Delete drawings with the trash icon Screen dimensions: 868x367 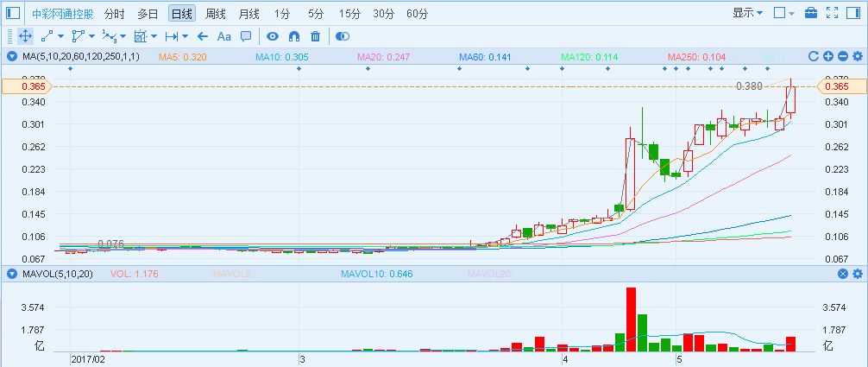point(316,36)
